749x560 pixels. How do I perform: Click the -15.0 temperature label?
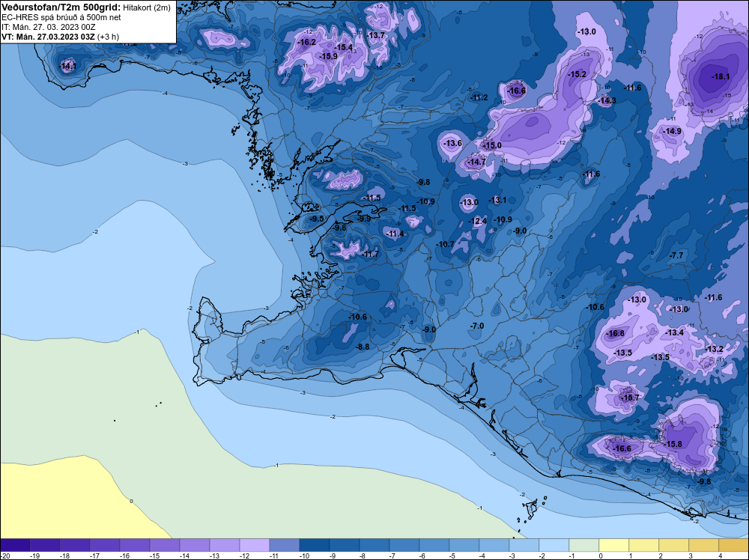pos(492,145)
